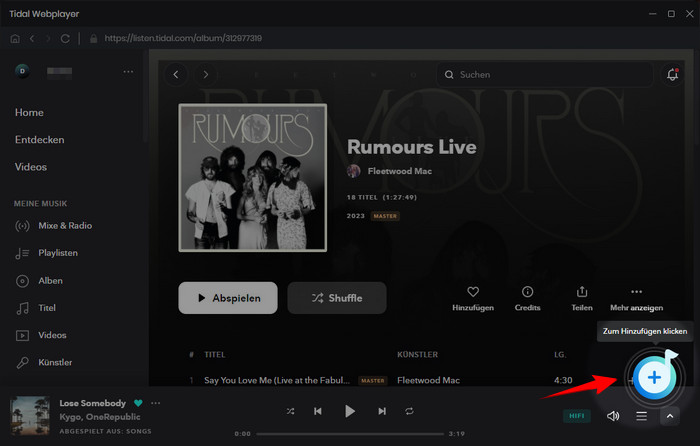Open the profile avatar D
This screenshot has height=446, width=700.
[x=22, y=71]
